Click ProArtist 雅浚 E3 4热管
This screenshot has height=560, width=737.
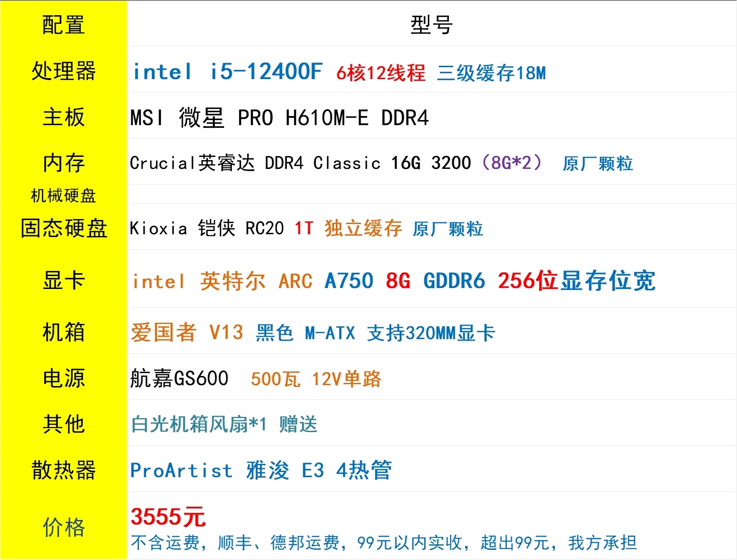261,470
